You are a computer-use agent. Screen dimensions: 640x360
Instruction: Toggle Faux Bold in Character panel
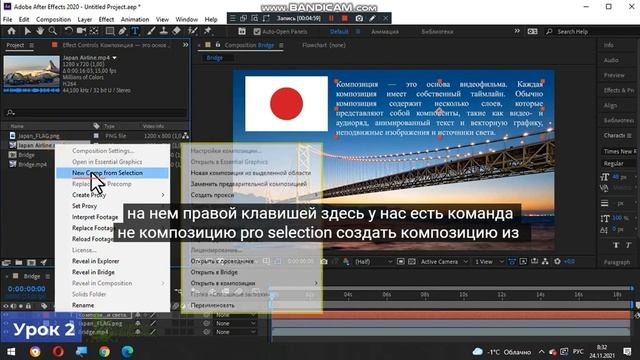pyautogui.click(x=616, y=245)
